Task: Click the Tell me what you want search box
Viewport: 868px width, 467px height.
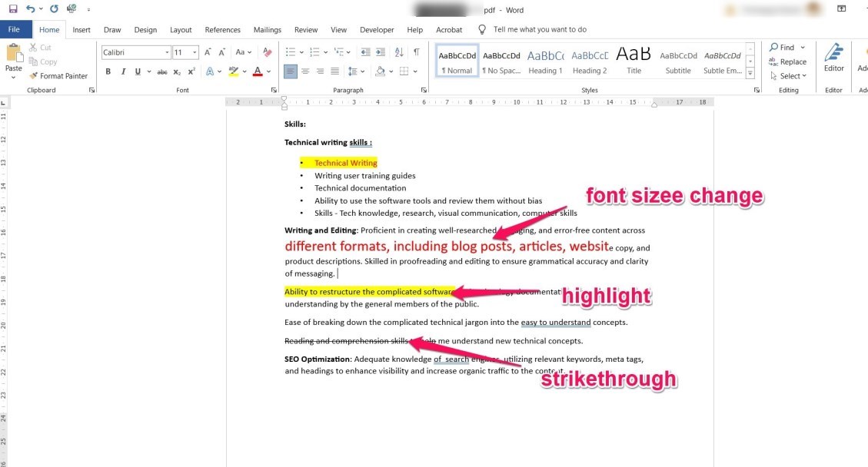Action: [540, 30]
